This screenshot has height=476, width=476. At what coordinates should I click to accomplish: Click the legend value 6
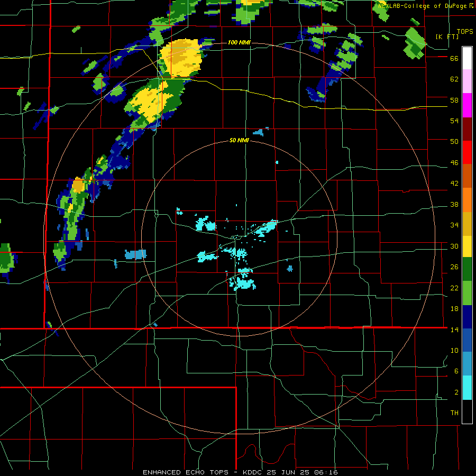pyautogui.click(x=456, y=371)
